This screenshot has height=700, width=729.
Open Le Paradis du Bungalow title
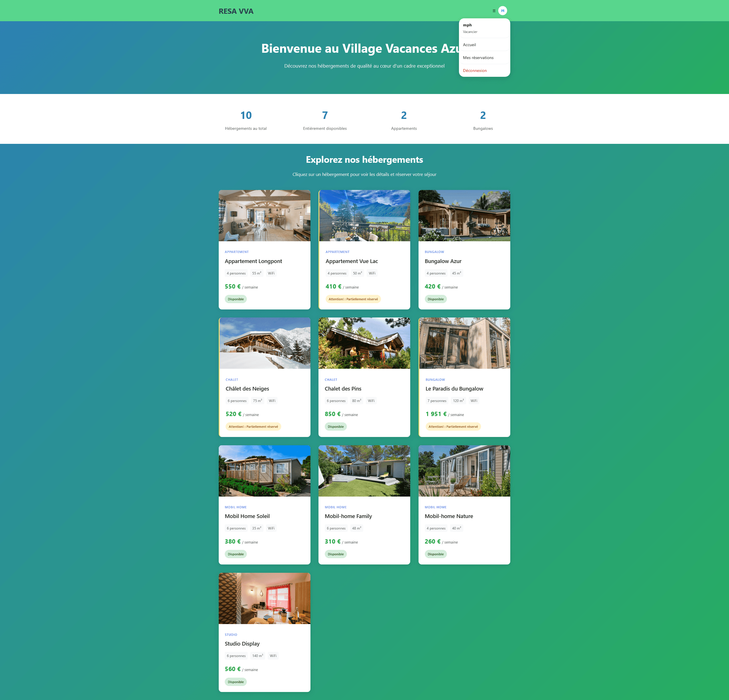[454, 389]
